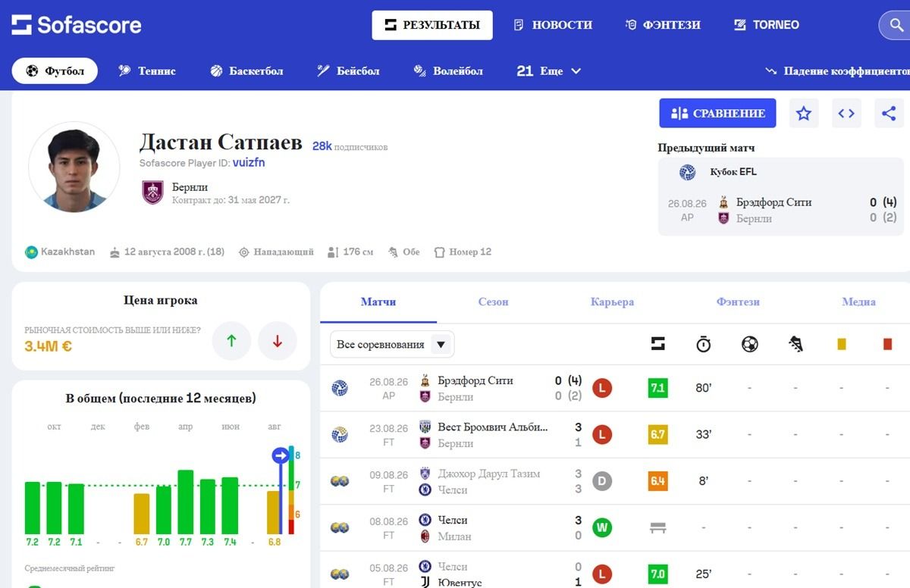
Task: Click the minutes played stopwatch icon
Action: coord(704,344)
